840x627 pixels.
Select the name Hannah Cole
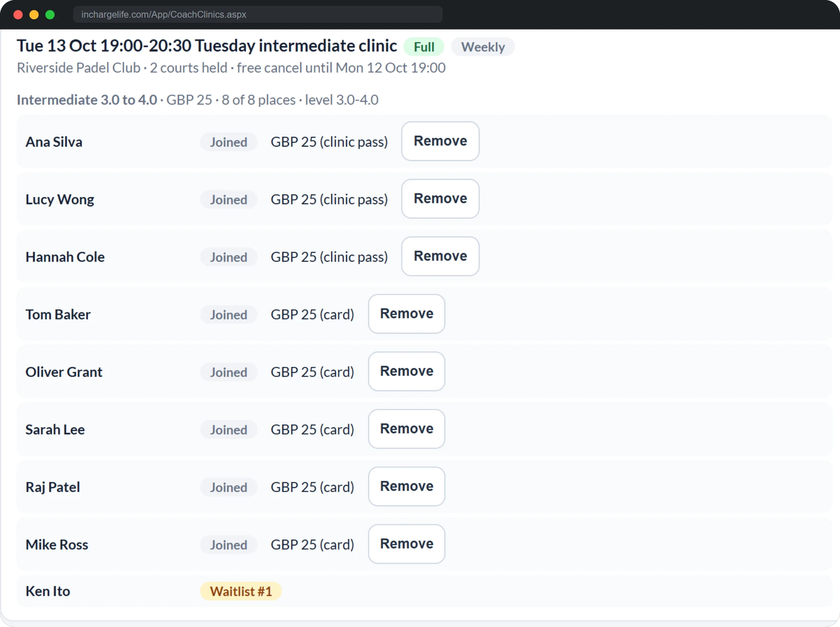(x=65, y=257)
